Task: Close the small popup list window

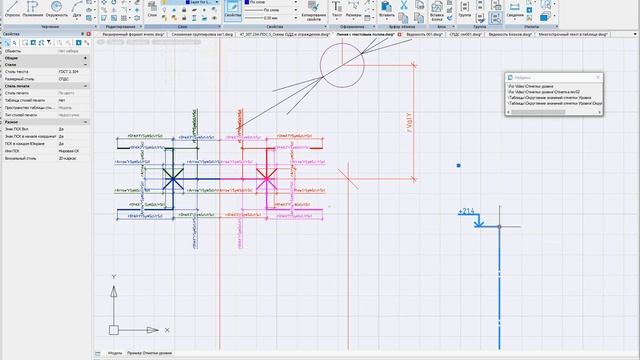Action: pos(598,77)
